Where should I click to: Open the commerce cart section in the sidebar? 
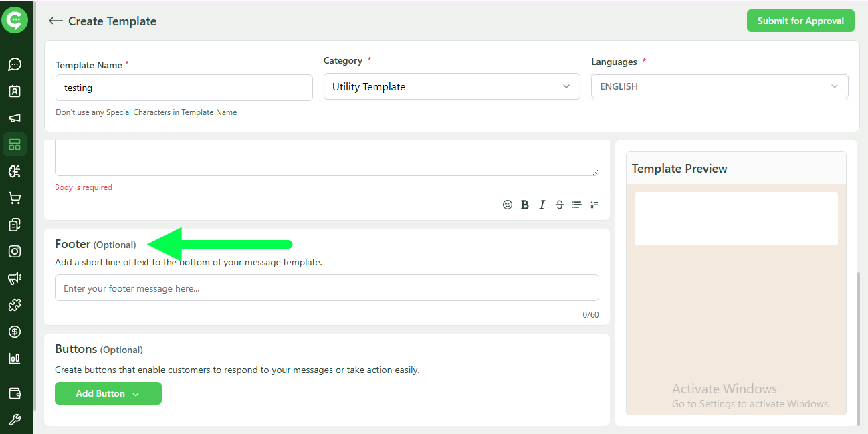(15, 197)
